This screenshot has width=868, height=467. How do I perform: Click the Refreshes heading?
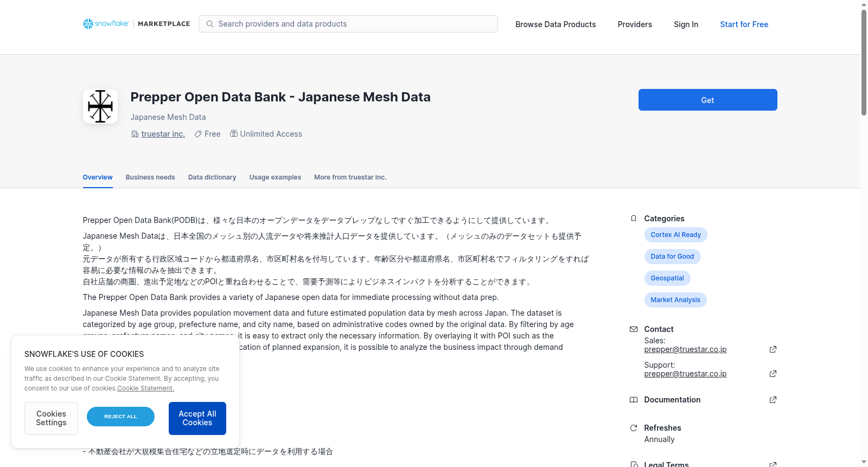pos(662,428)
